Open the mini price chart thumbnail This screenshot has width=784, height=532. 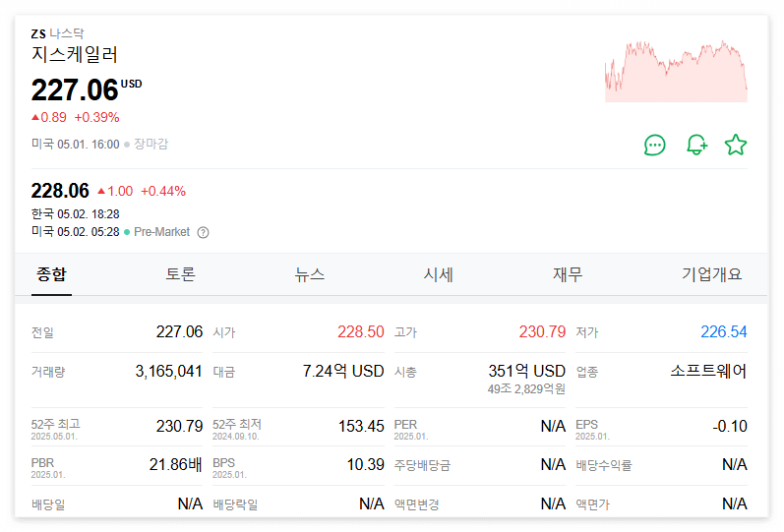pyautogui.click(x=676, y=72)
